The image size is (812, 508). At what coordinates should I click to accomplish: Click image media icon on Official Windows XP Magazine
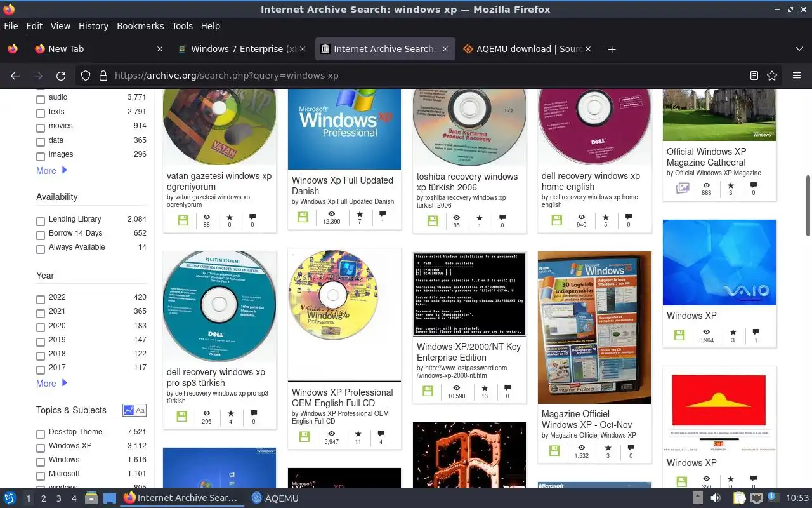tap(683, 188)
